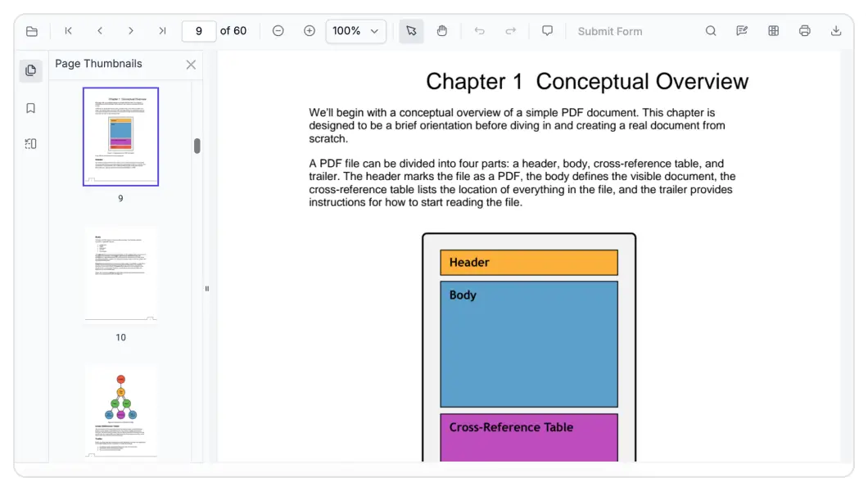Jump to the last page
The width and height of the screenshot is (868, 491).
[161, 30]
